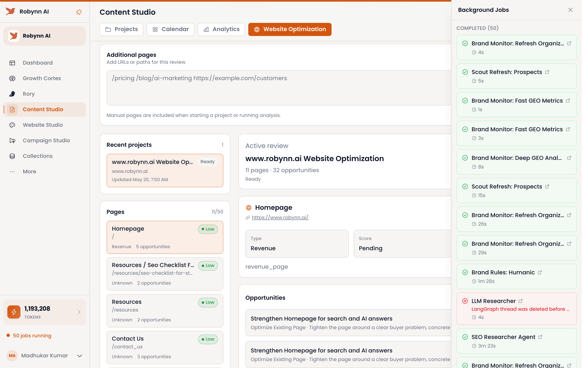588x368 pixels.
Task: Click the Low badge on Homepage card
Action: (208, 229)
